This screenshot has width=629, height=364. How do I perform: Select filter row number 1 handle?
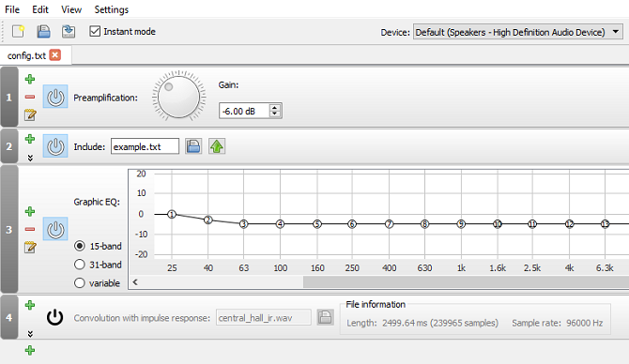click(9, 97)
